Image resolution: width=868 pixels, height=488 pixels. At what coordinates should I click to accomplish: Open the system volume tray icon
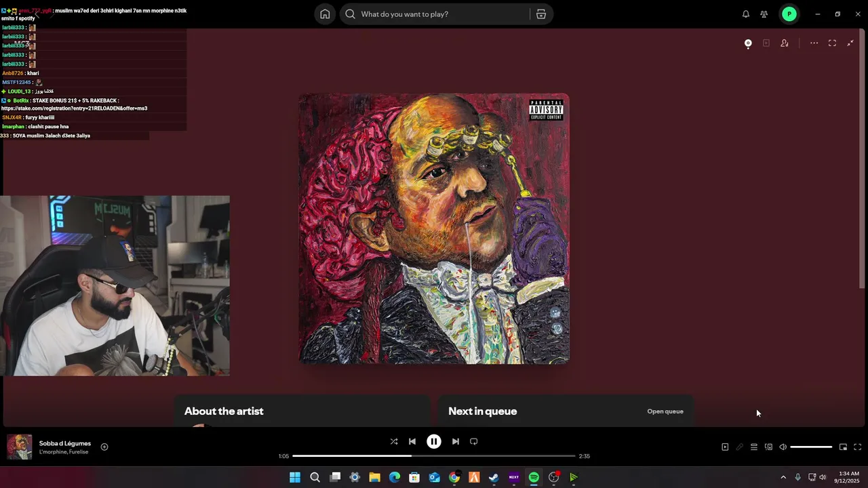(x=823, y=477)
